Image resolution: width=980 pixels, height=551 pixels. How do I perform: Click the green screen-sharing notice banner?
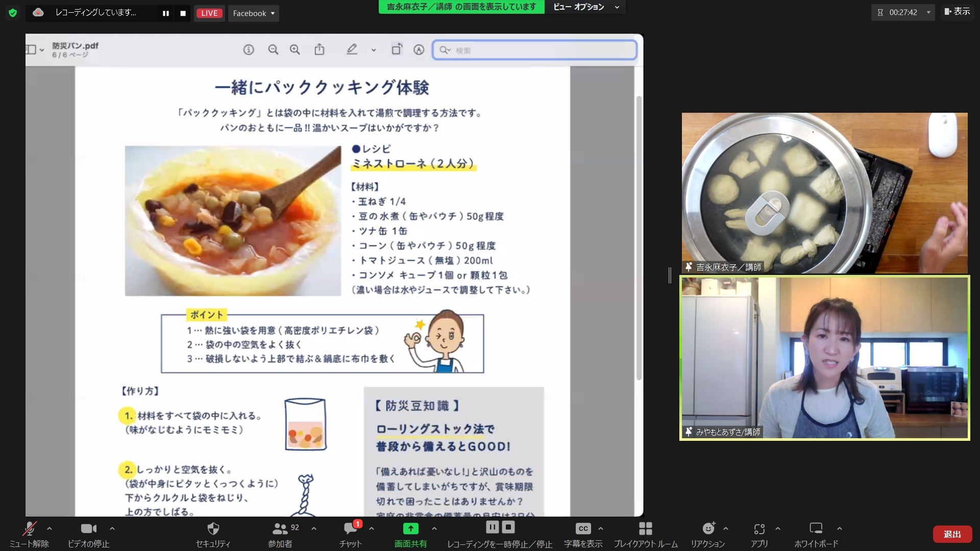point(461,7)
